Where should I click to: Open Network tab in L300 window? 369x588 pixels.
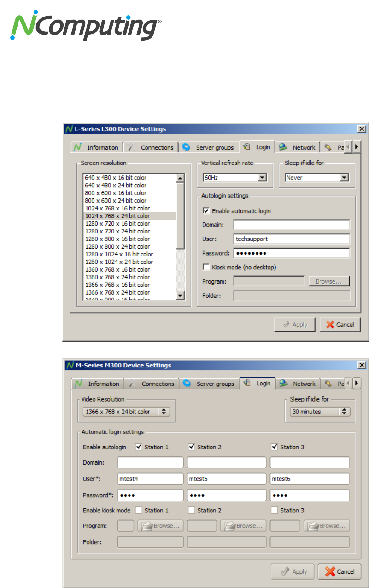[x=298, y=147]
